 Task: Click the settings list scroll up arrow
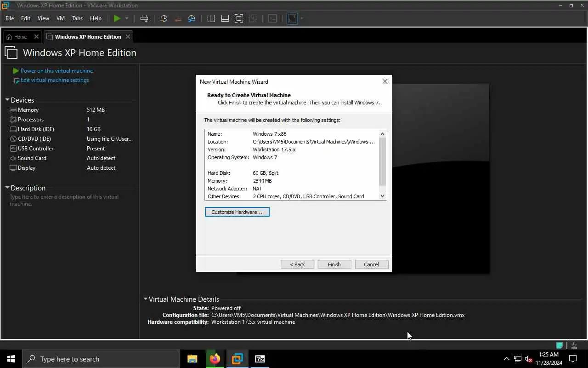tap(382, 134)
